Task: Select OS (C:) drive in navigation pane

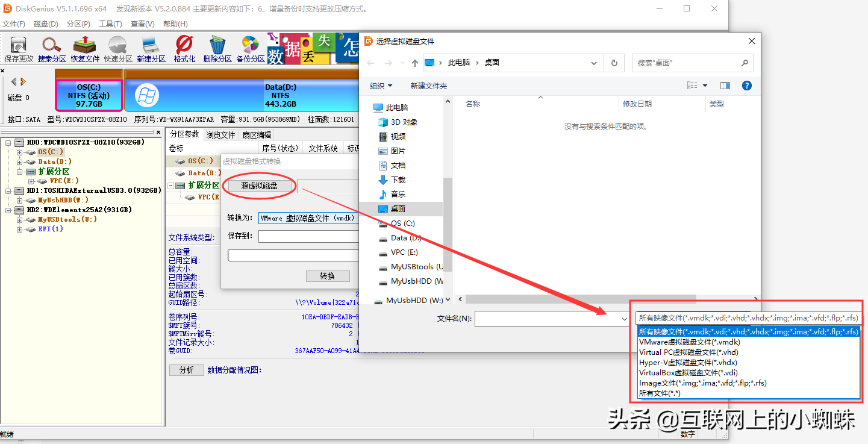Action: pyautogui.click(x=397, y=223)
